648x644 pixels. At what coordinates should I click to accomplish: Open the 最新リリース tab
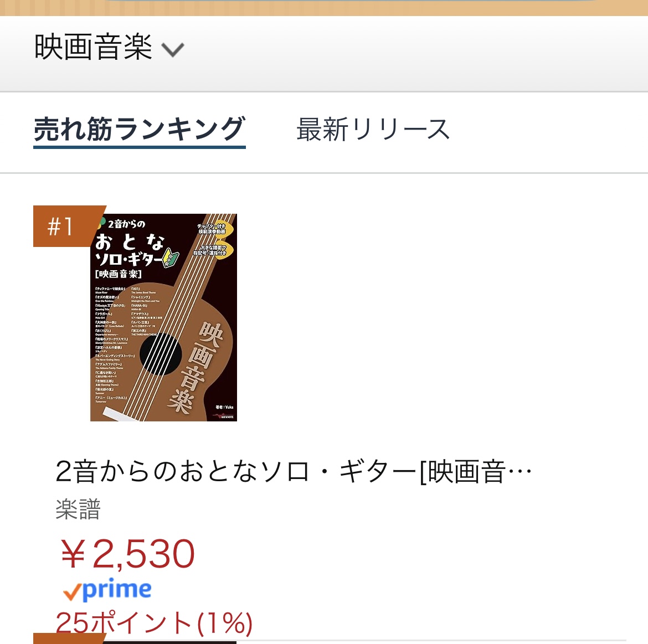tap(373, 130)
